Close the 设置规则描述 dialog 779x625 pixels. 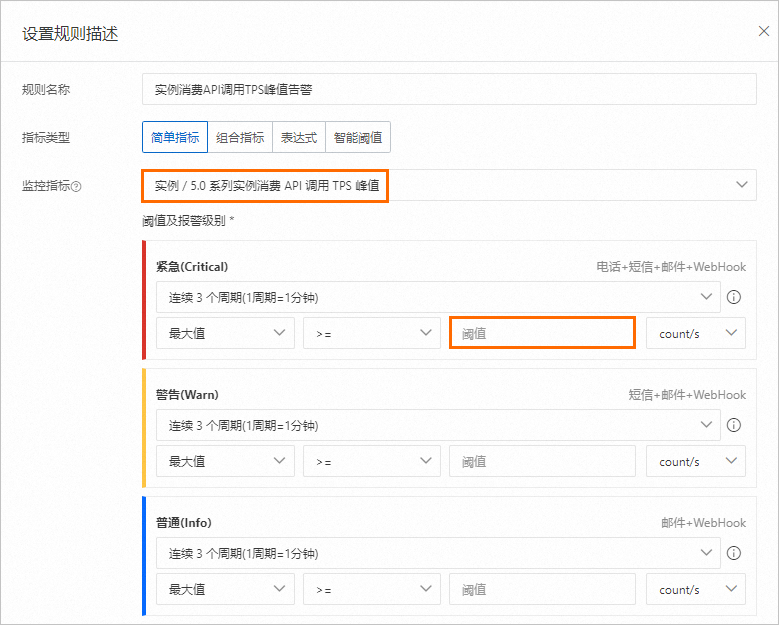[x=764, y=31]
